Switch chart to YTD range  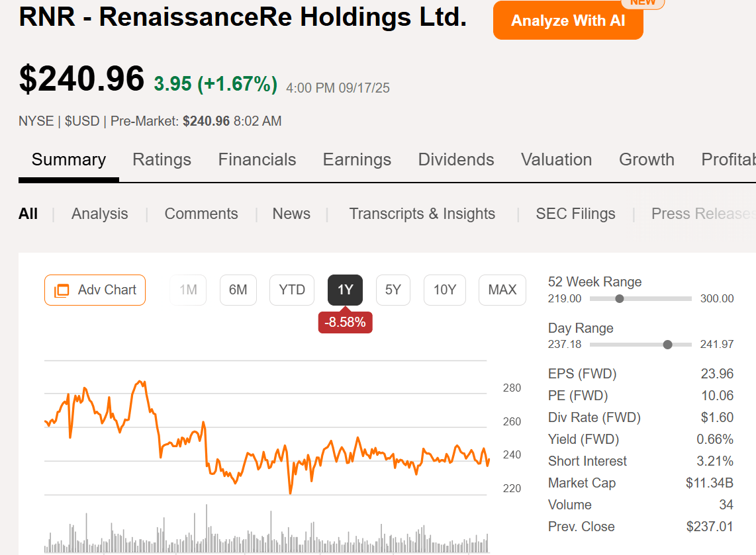[x=291, y=290]
